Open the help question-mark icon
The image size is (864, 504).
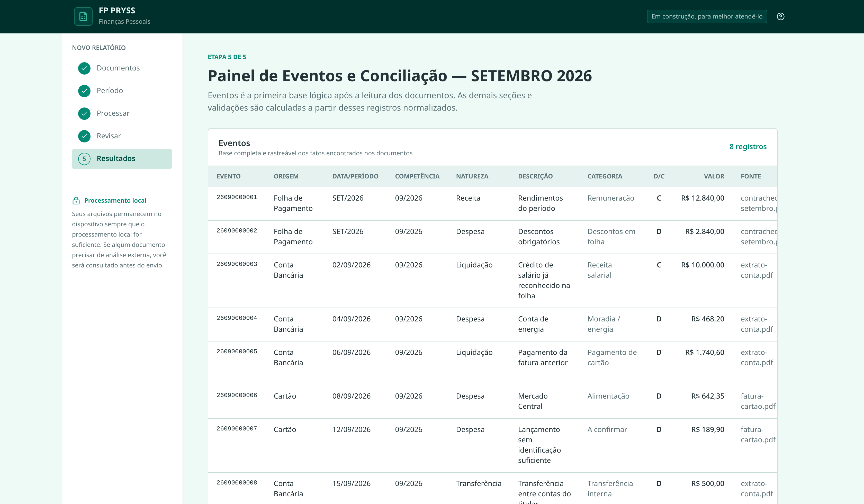point(780,16)
